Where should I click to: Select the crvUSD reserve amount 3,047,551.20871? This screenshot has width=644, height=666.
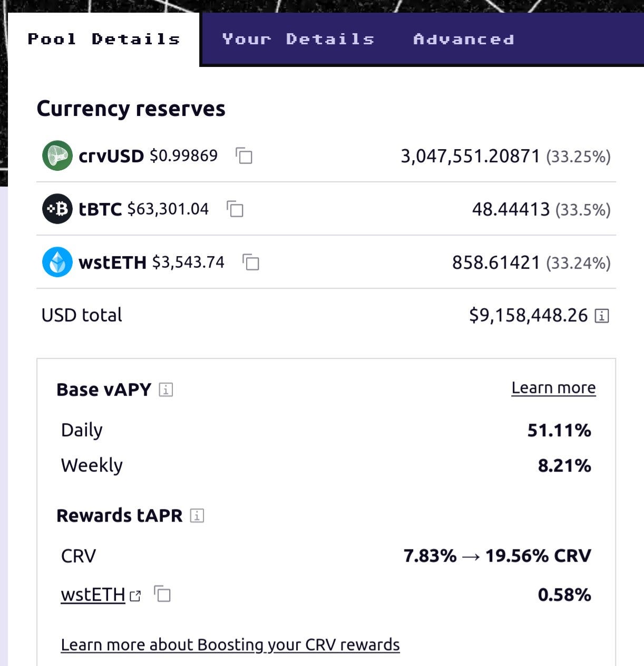pyautogui.click(x=471, y=156)
